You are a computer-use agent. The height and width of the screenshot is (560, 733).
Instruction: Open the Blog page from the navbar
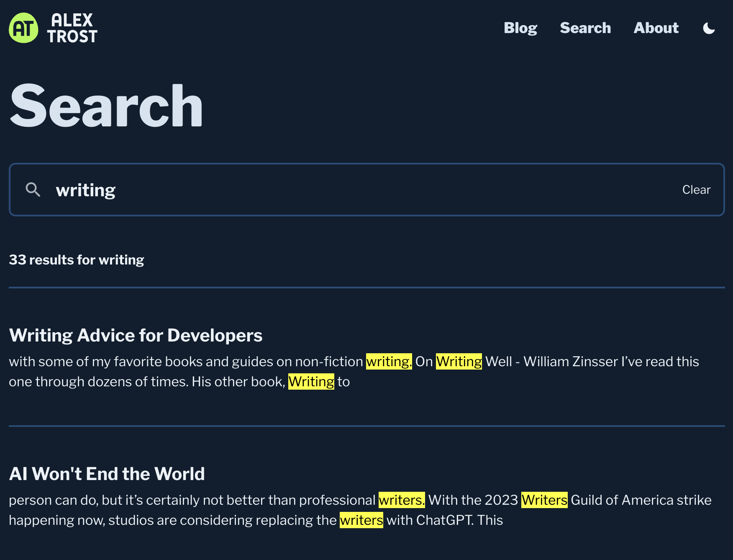tap(520, 28)
